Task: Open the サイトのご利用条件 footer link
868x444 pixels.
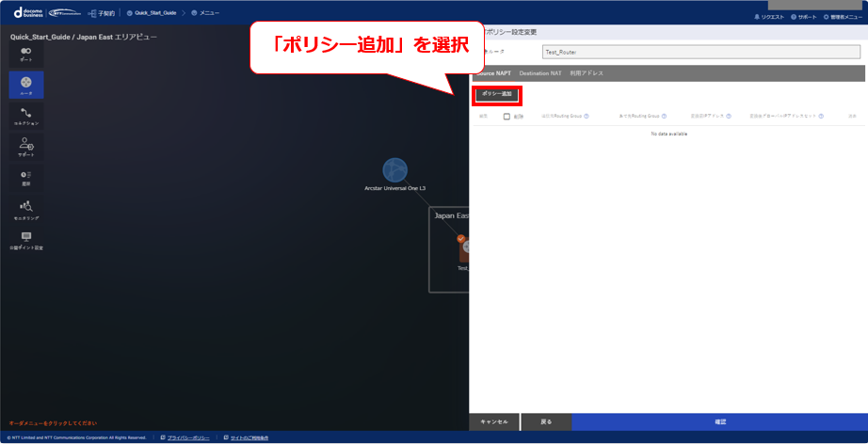Action: pos(249,438)
